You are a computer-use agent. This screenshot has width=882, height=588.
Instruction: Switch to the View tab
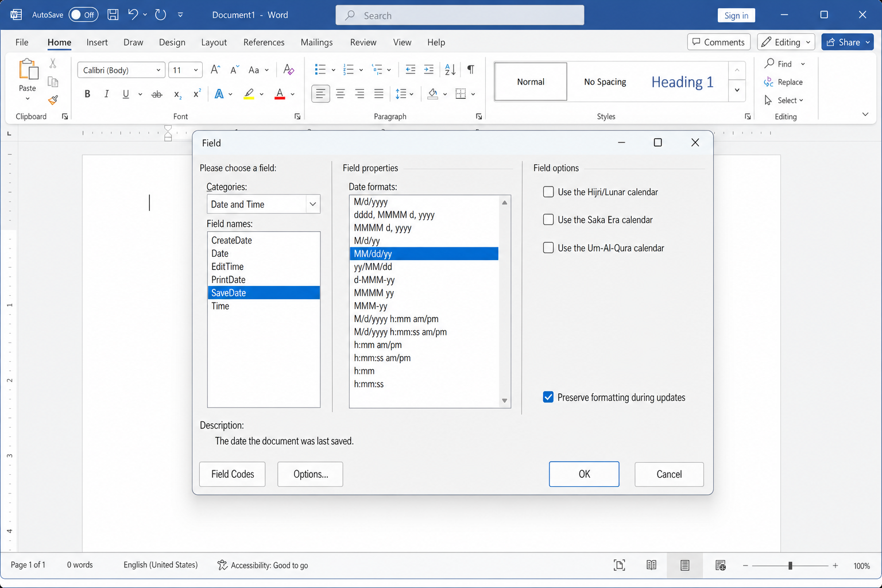(402, 42)
